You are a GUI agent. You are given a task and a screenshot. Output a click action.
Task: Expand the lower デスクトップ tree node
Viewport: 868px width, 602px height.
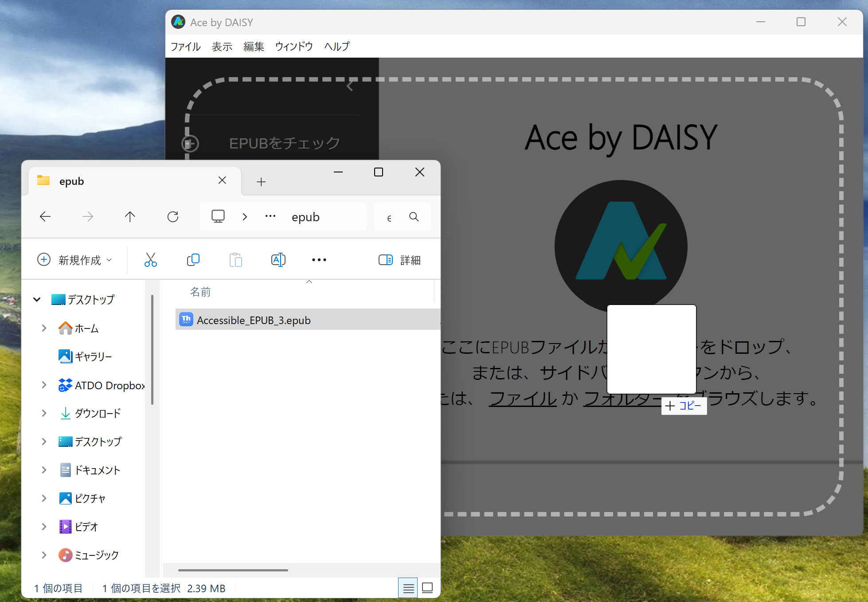44,442
